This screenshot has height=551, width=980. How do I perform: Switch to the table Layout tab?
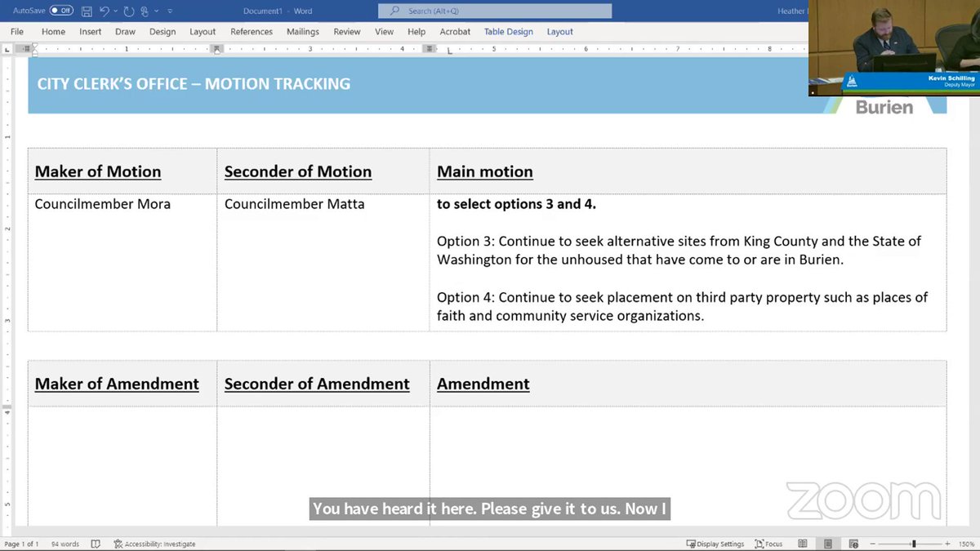pyautogui.click(x=559, y=32)
